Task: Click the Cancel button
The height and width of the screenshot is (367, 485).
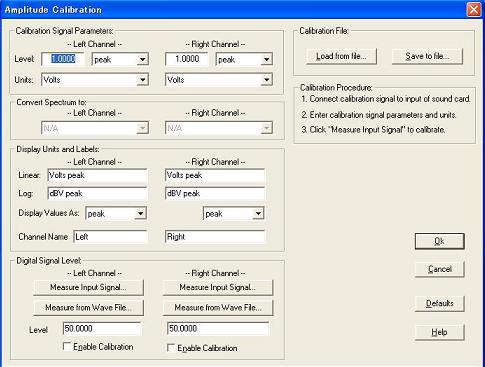Action: (x=440, y=269)
